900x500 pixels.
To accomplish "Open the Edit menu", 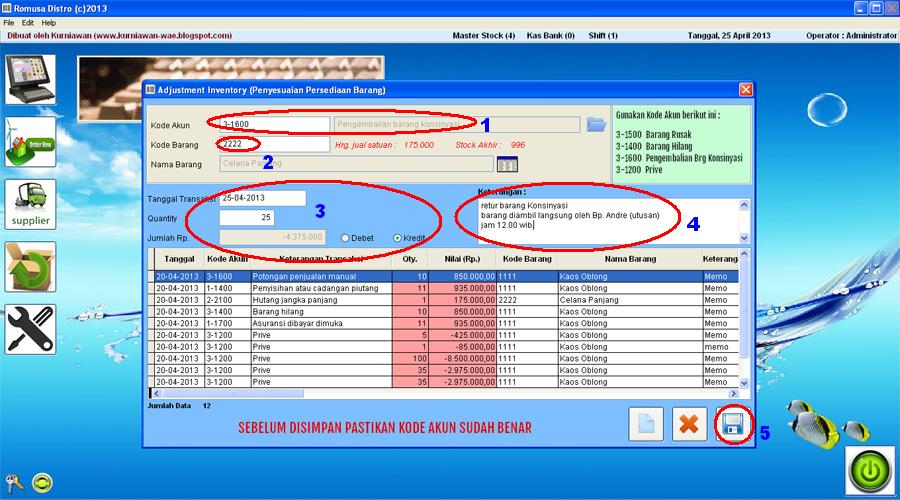I will (28, 23).
